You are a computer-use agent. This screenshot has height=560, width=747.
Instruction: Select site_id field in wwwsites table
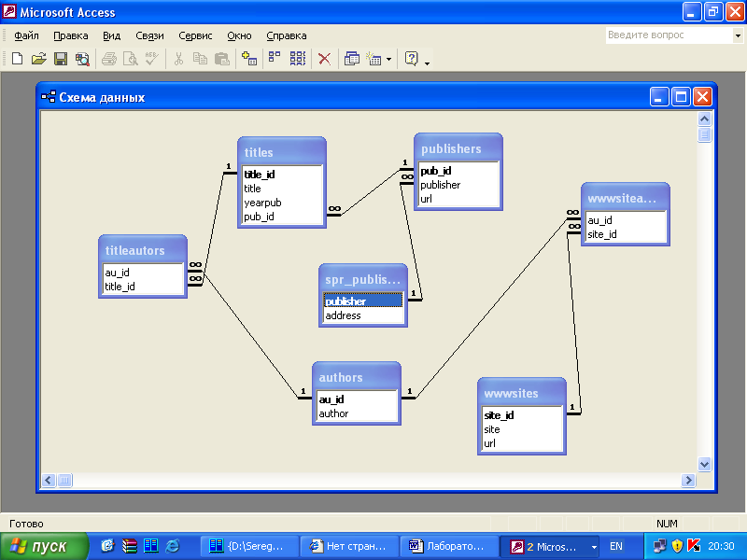[x=522, y=415]
